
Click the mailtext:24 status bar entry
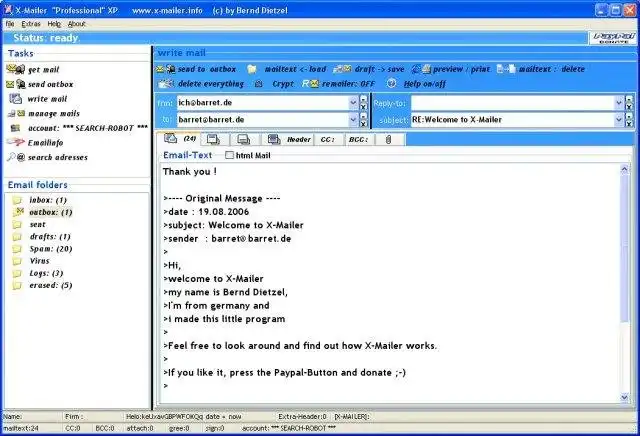pyautogui.click(x=21, y=428)
